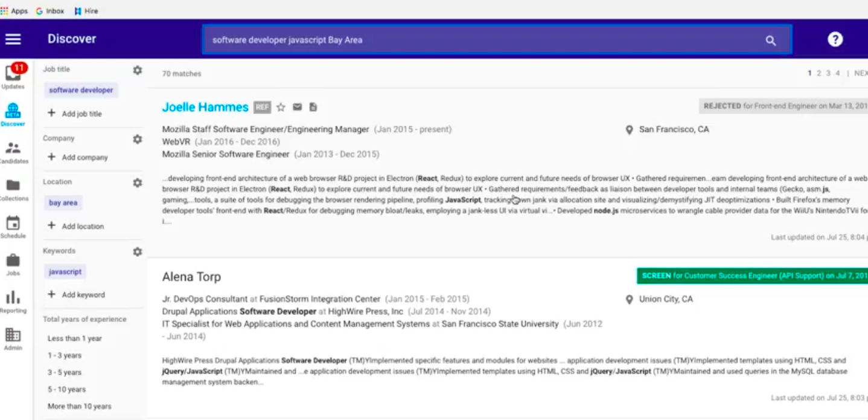Open Job title filter settings gear
This screenshot has width=868, height=420.
coord(138,70)
